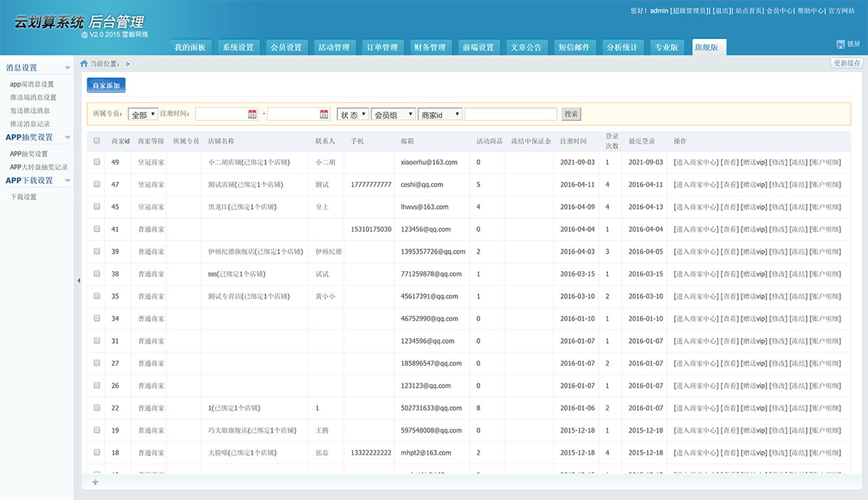Image resolution: width=868 pixels, height=500 pixels.
Task: Open the 所属专员 dropdown showing 全部
Action: pos(143,114)
